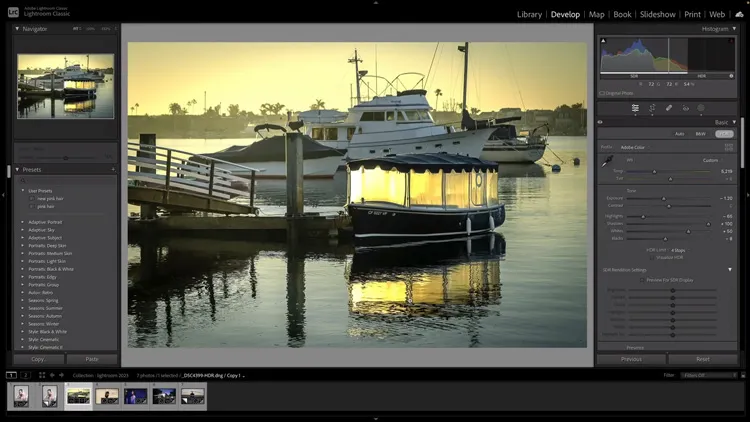Click the shadow clipping triangle in histogram
Screen dimensions: 750x422
(x=603, y=41)
